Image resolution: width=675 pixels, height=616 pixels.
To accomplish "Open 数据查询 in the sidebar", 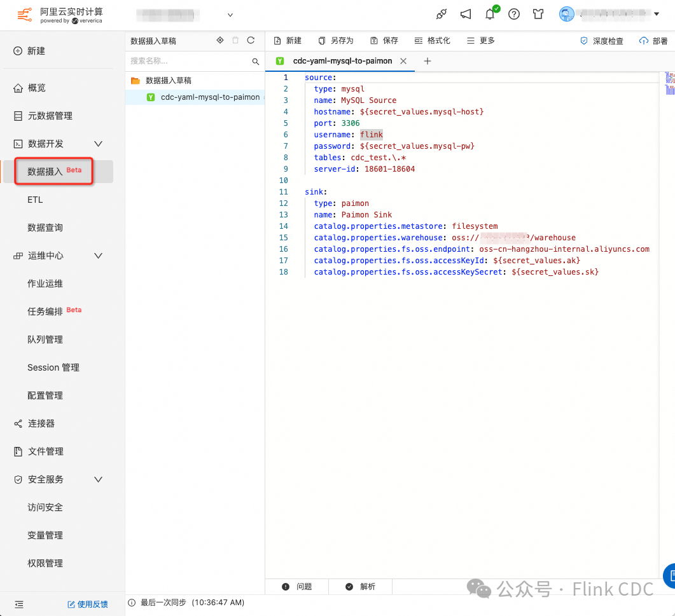I will pos(45,228).
